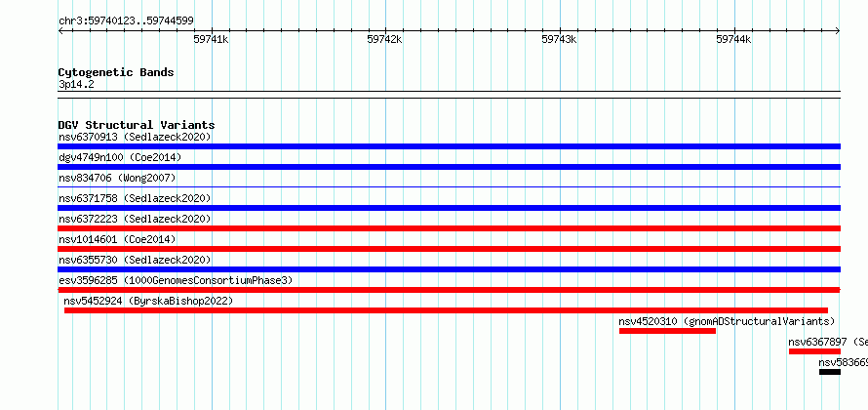The image size is (868, 410).
Task: Click the DGV Structural Variants track title
Action: coord(137,125)
